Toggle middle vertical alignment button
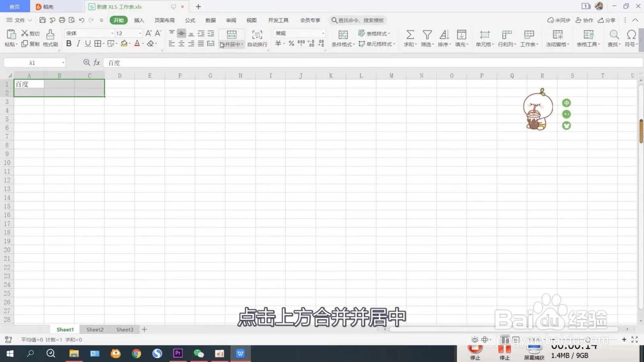The height and width of the screenshot is (362, 644). 182,33
